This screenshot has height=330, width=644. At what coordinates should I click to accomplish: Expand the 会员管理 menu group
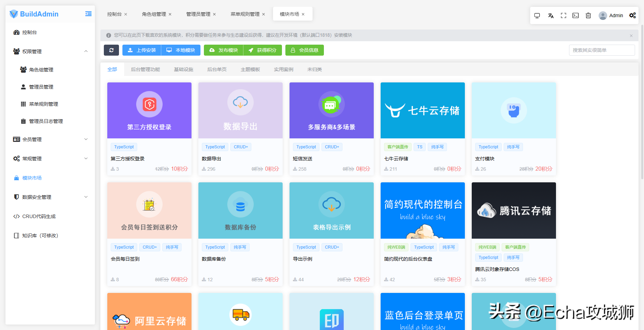point(50,139)
